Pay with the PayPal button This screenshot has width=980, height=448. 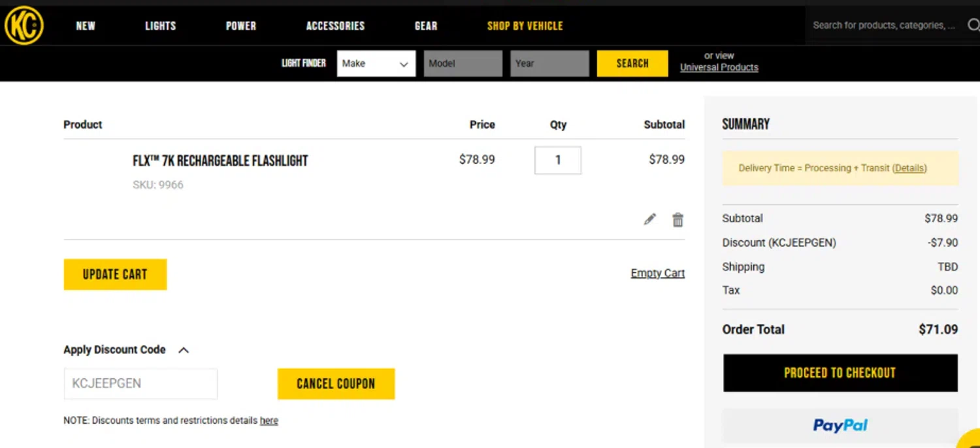[840, 425]
